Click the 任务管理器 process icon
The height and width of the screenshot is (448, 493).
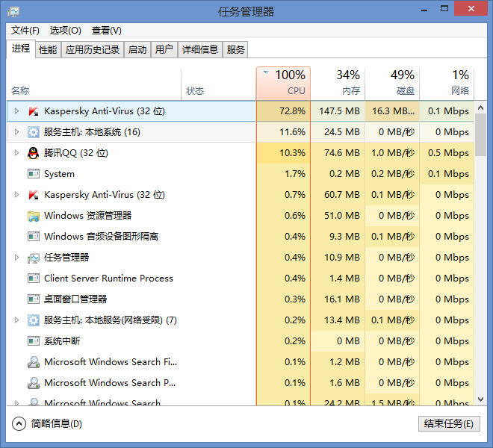pos(34,258)
